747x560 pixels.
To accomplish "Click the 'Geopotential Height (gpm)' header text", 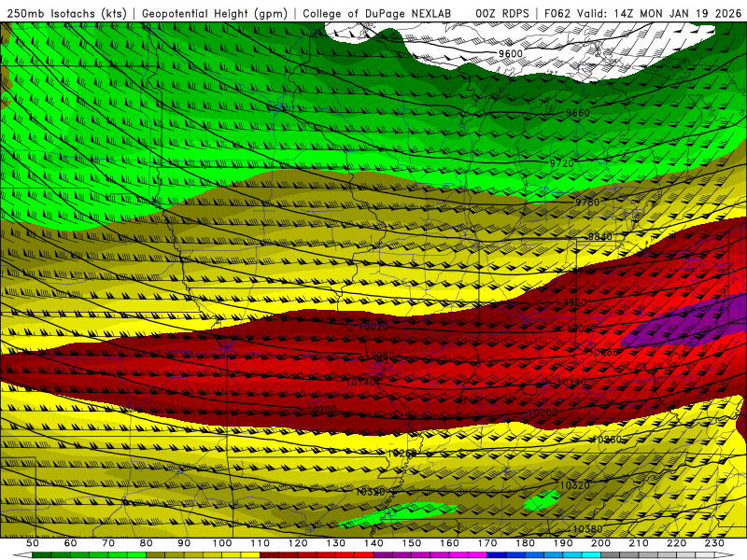I will pos(215,13).
